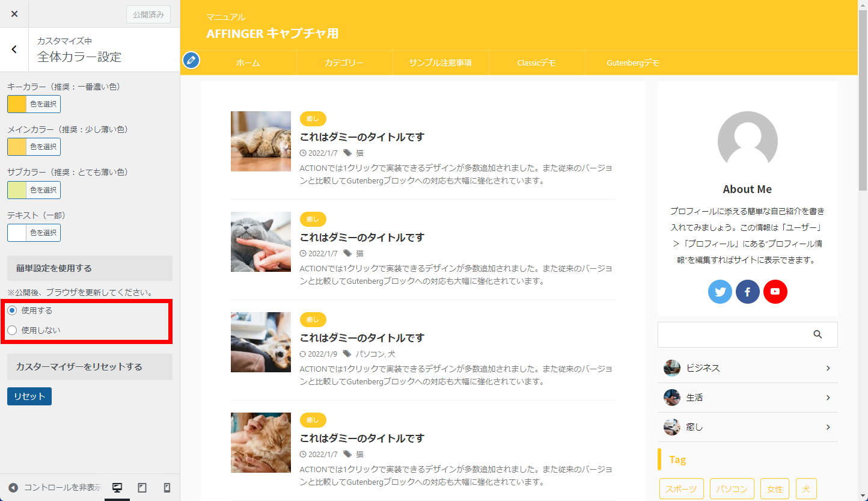Click the 女性 tag link
This screenshot has height=501, width=868.
pos(775,489)
